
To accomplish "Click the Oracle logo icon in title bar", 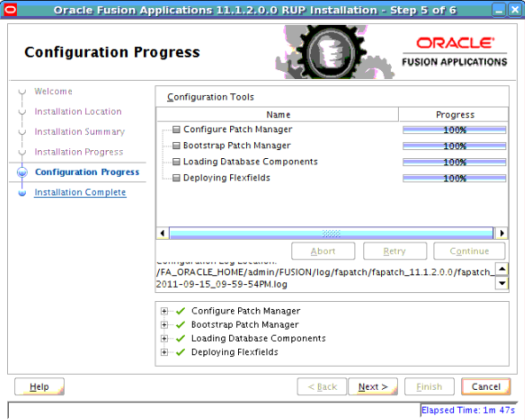I will [10, 10].
